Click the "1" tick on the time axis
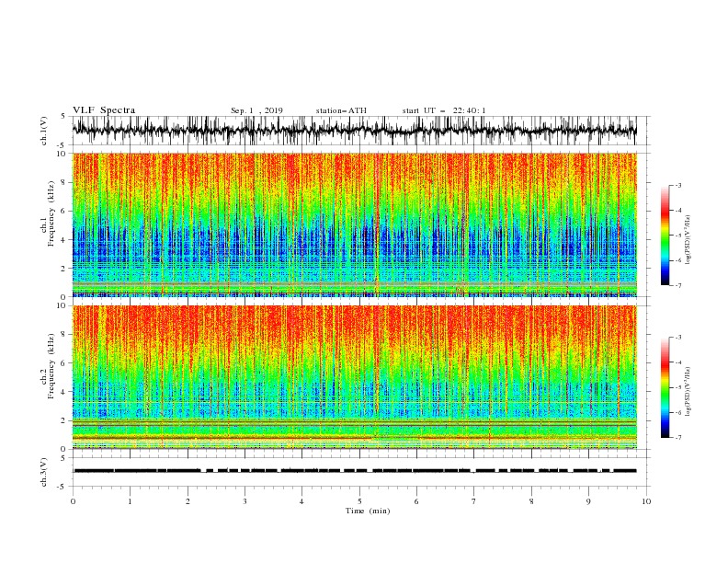This screenshot has width=728, height=563. 130,501
